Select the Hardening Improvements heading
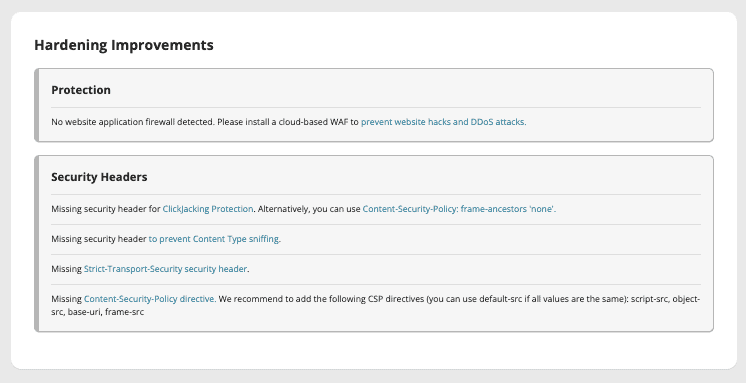Screen dimensions: 746x383 tap(124, 45)
